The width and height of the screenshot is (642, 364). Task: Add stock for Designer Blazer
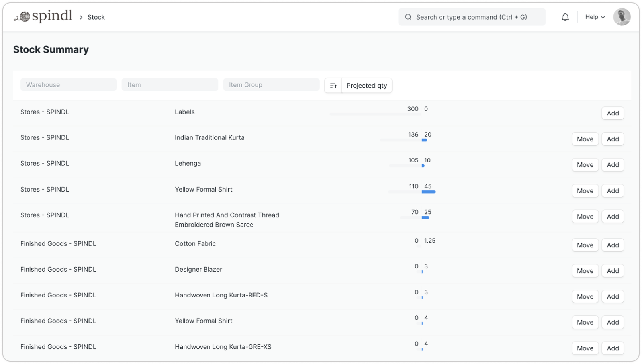pos(612,271)
